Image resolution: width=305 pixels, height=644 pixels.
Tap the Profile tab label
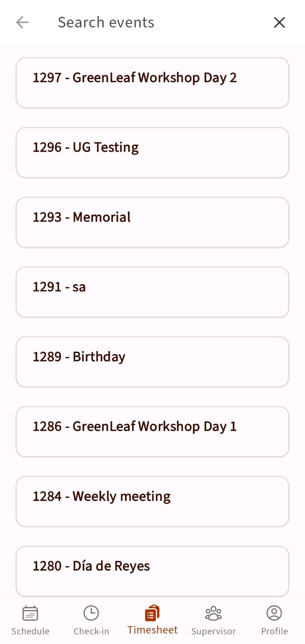[274, 631]
